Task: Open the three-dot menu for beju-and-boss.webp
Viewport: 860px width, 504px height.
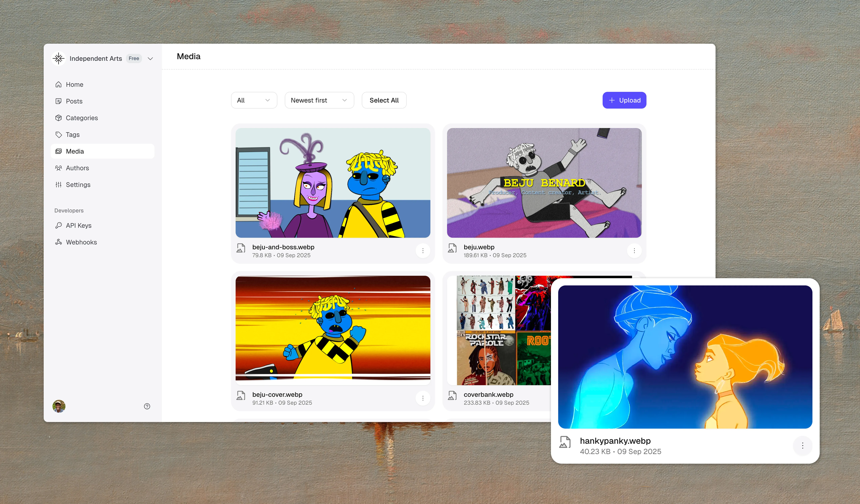Action: pyautogui.click(x=422, y=251)
